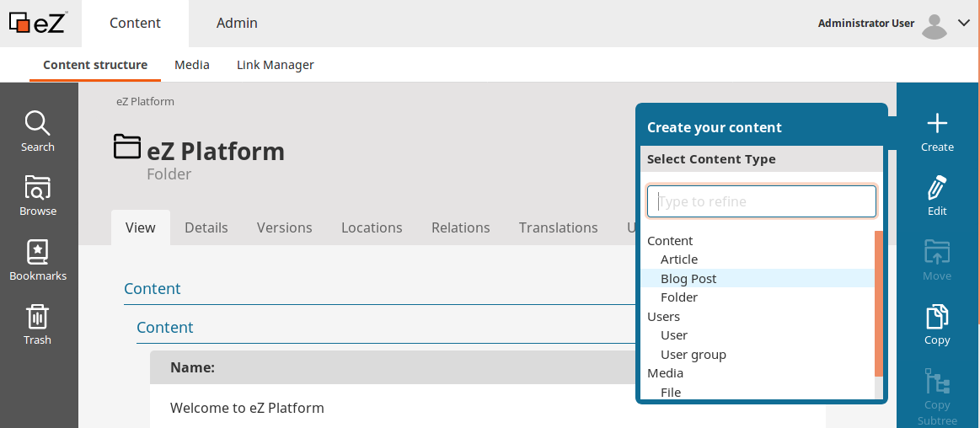Click the folder icon beside eZ Platform title
The width and height of the screenshot is (980, 428).
(x=127, y=147)
